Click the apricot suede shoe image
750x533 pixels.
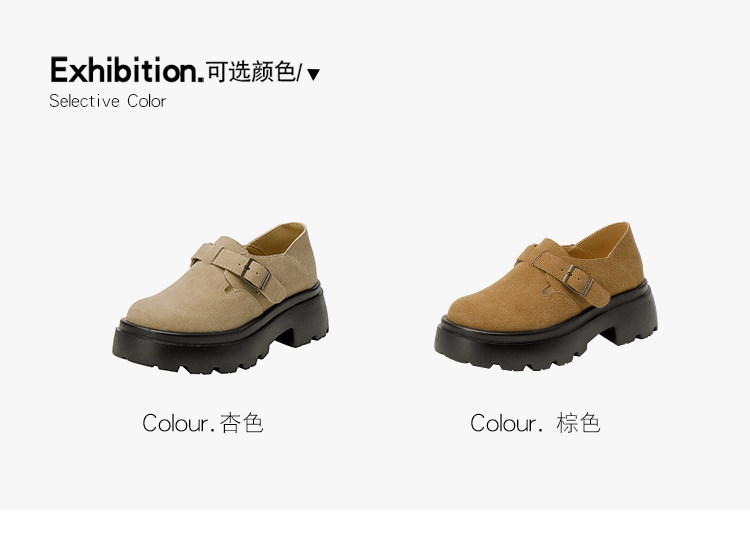pyautogui.click(x=221, y=298)
